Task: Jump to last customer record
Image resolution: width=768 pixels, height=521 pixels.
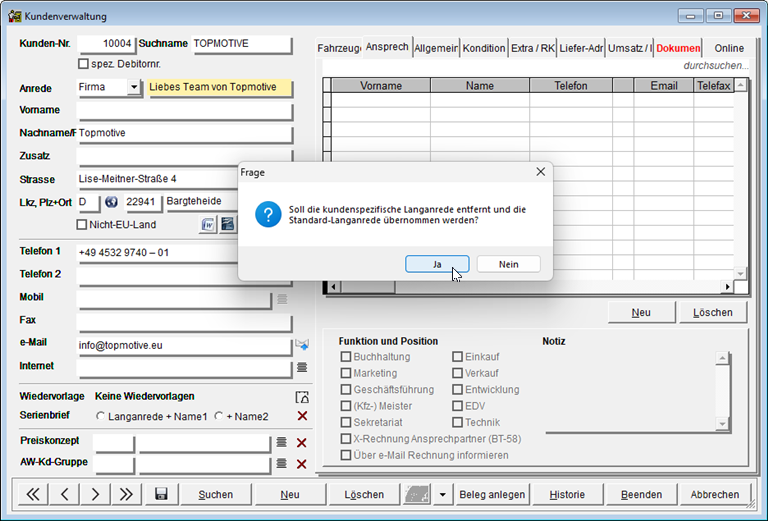Action: pyautogui.click(x=126, y=495)
